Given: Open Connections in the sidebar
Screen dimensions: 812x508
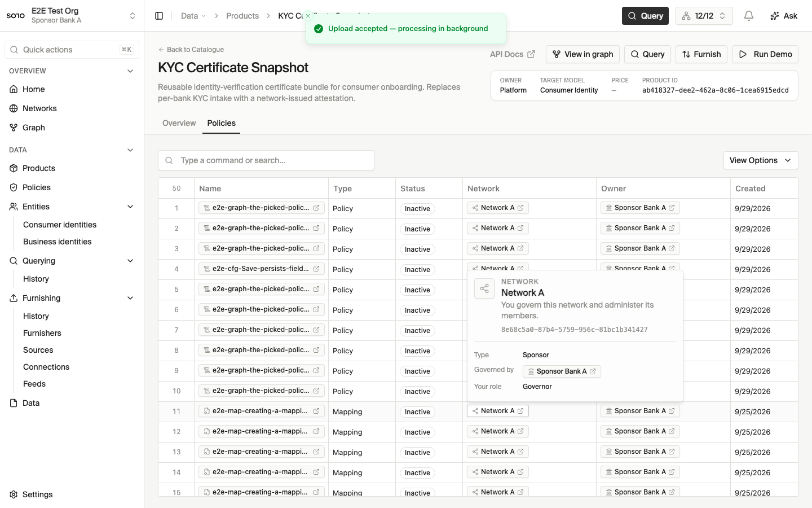Looking at the screenshot, I should [46, 367].
